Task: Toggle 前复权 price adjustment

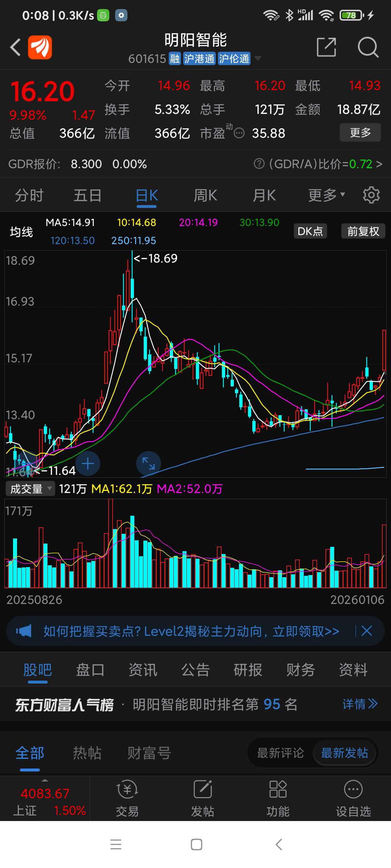Action: point(363,231)
